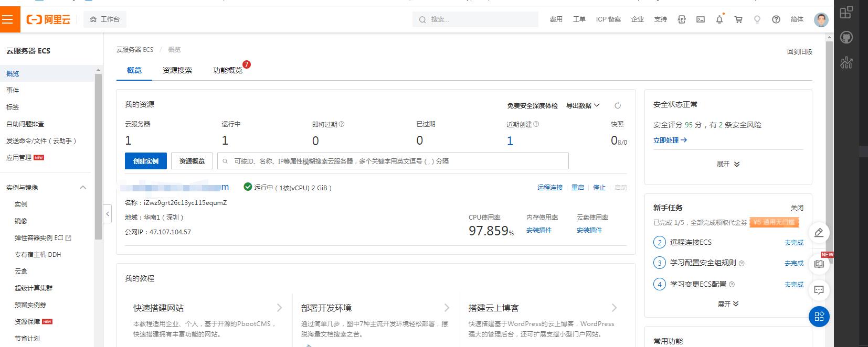Refresh my resources with the reload icon
The image size is (868, 347).
coord(618,105)
